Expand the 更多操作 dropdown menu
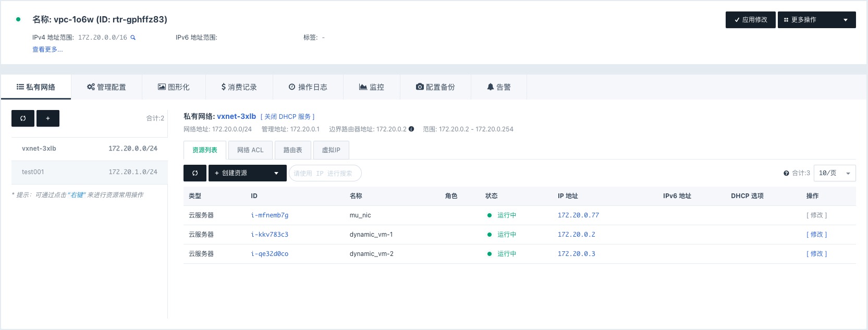 click(816, 20)
